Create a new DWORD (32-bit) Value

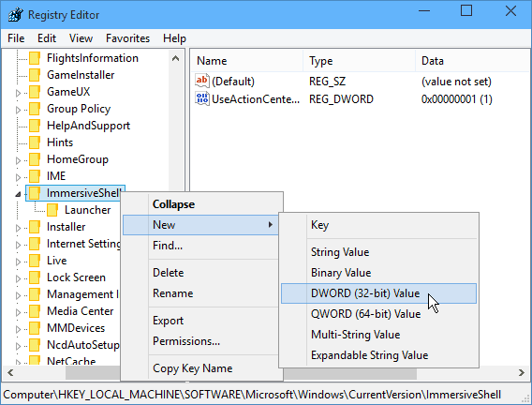378,293
